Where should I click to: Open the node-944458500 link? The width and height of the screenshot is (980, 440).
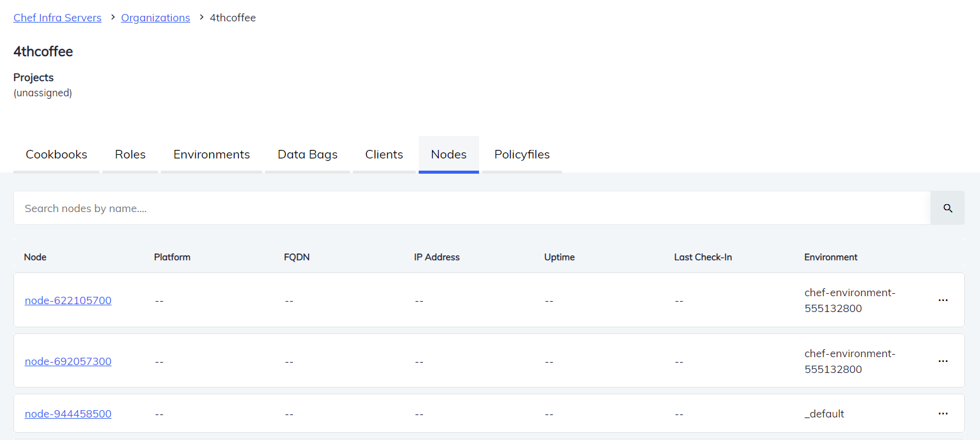68,414
